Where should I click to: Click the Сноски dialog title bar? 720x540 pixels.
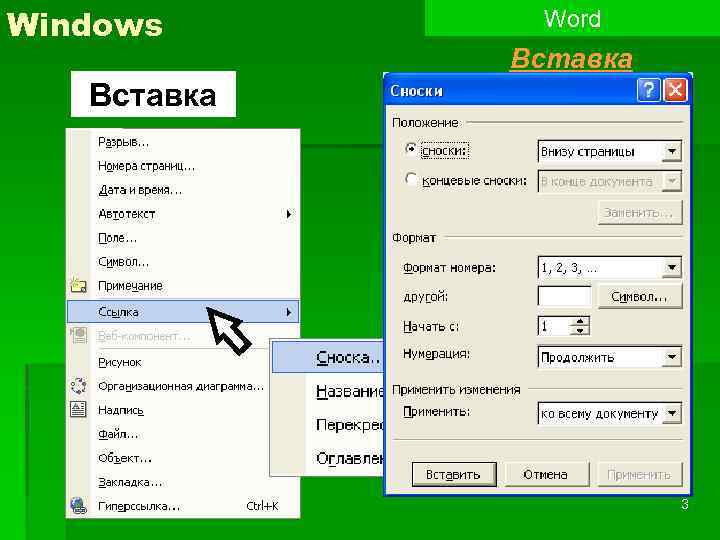click(x=510, y=90)
